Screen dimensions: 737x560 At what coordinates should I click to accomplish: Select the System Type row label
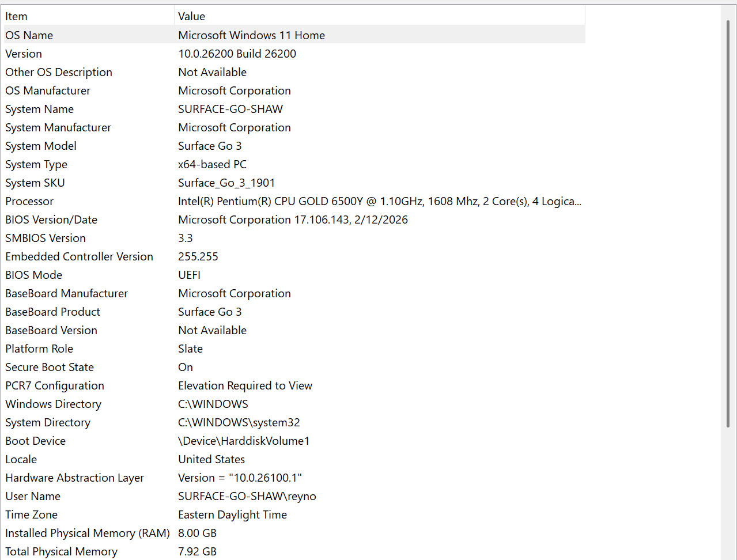(x=36, y=164)
